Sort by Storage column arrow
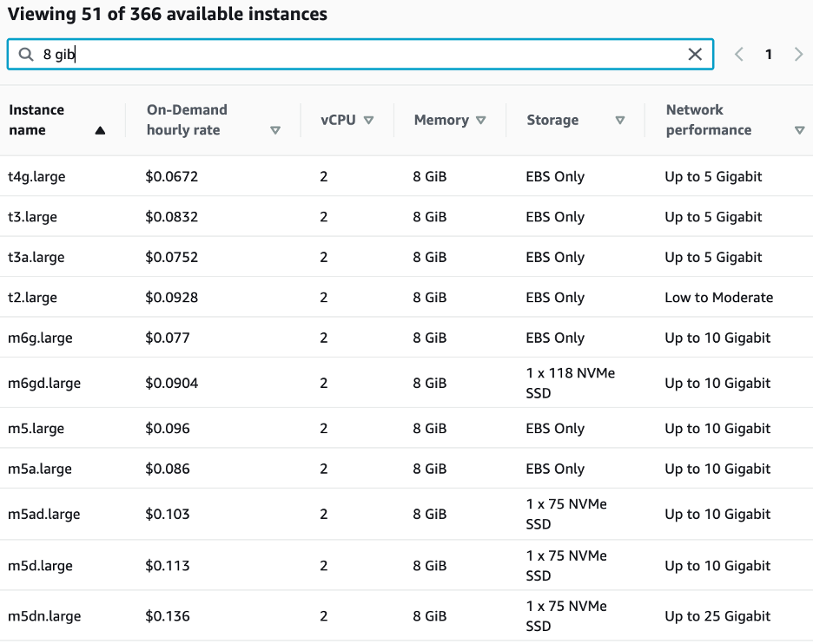Screen dimensions: 813x644 coord(620,121)
